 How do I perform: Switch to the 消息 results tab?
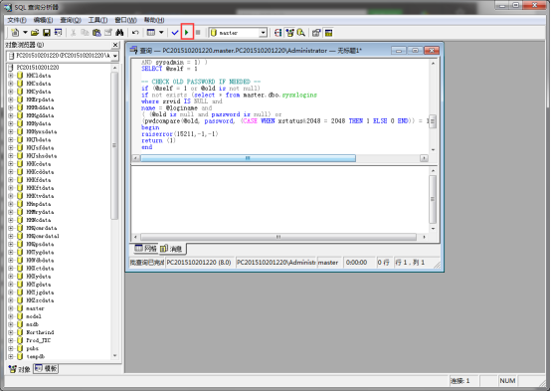(x=172, y=249)
